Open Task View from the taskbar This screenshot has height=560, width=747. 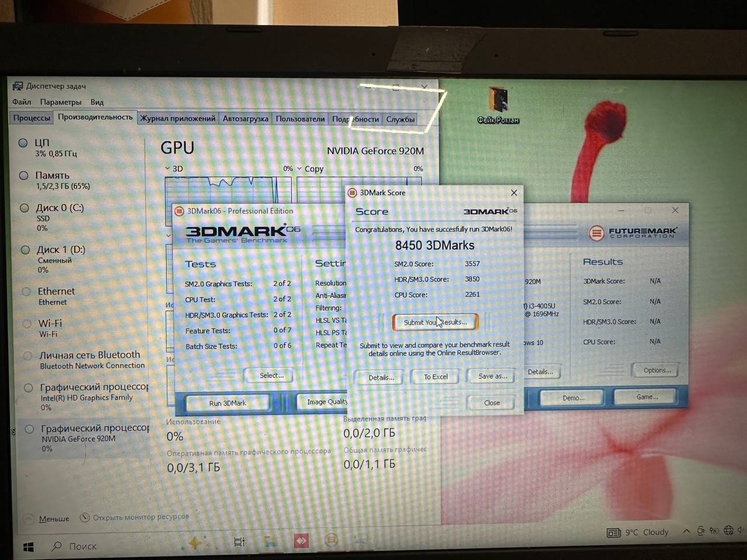tap(239, 542)
